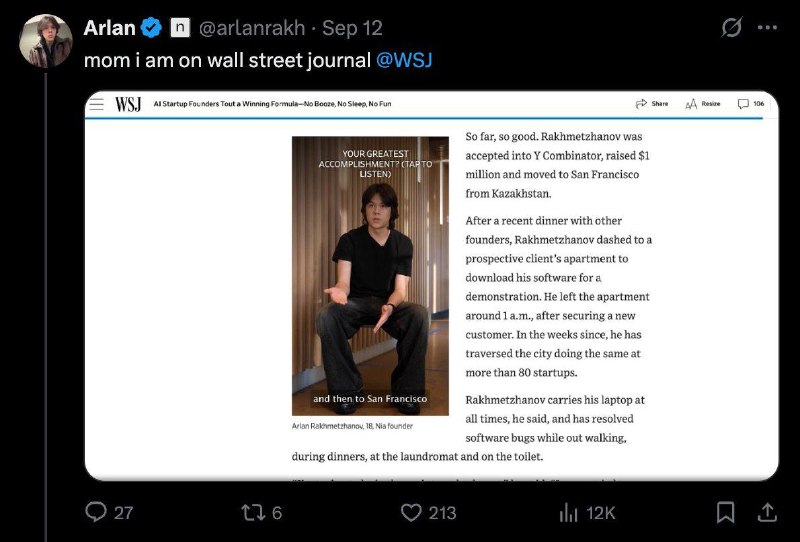
Task: Like the tweet with 213 likes
Action: (x=411, y=512)
